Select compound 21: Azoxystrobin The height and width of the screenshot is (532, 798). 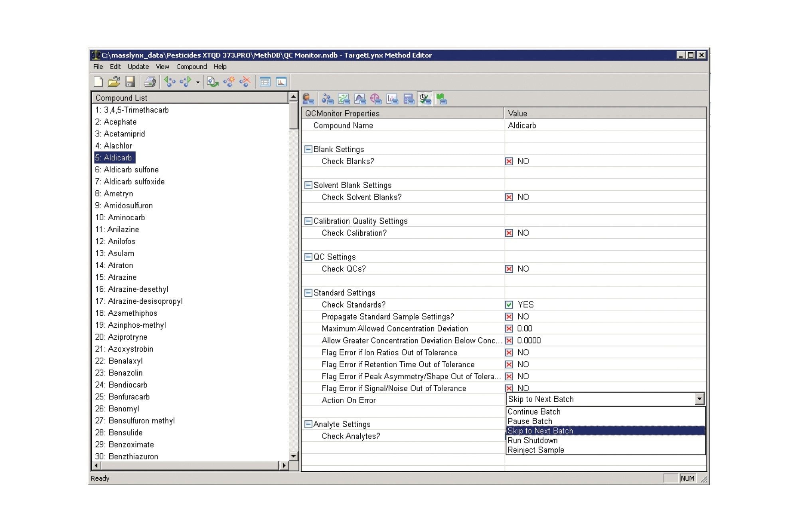pos(124,349)
